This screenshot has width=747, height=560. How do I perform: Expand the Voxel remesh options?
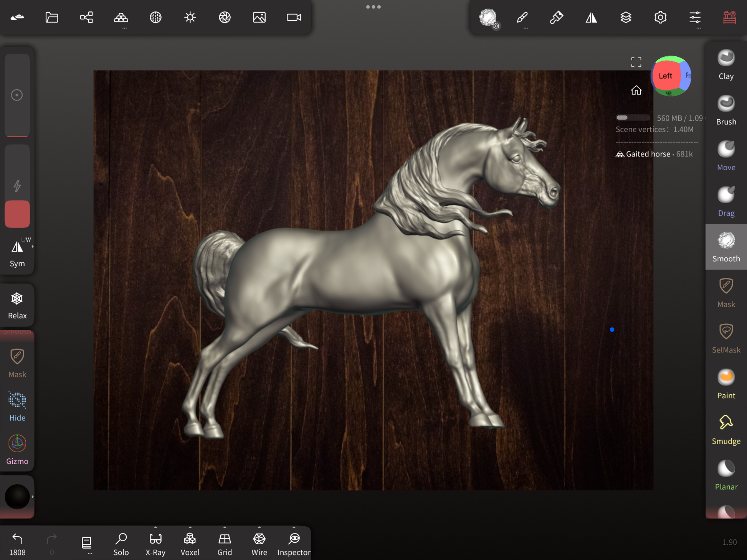(190, 528)
